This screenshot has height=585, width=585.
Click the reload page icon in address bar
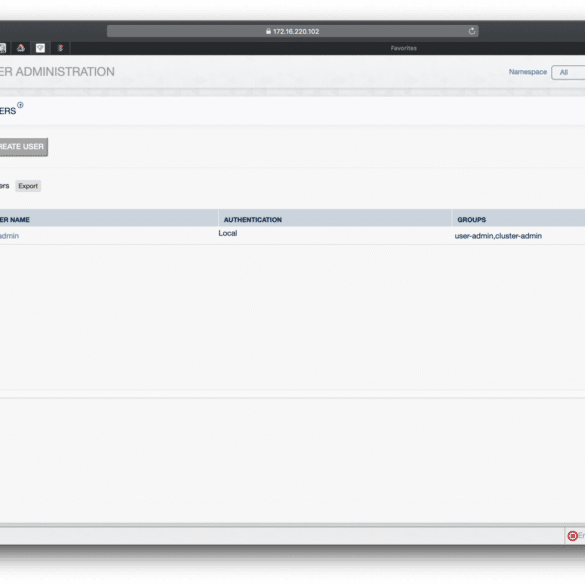472,31
